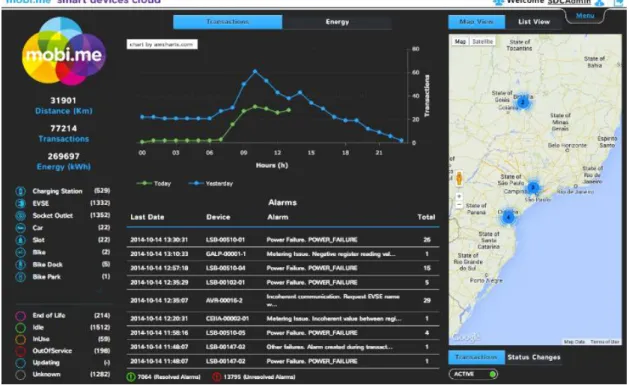Open alarm row for LSB-00510-01

(283, 240)
